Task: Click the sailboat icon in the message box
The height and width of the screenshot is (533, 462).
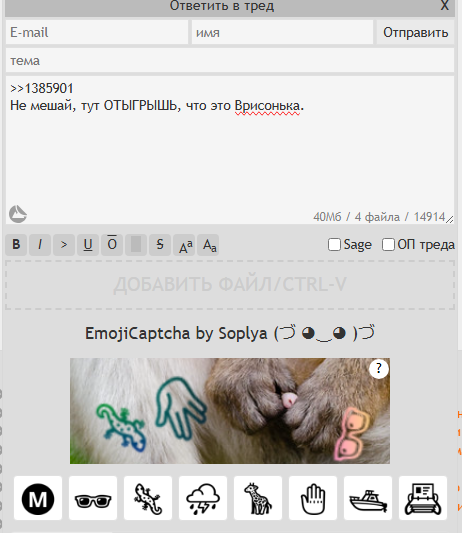Action: click(x=18, y=214)
